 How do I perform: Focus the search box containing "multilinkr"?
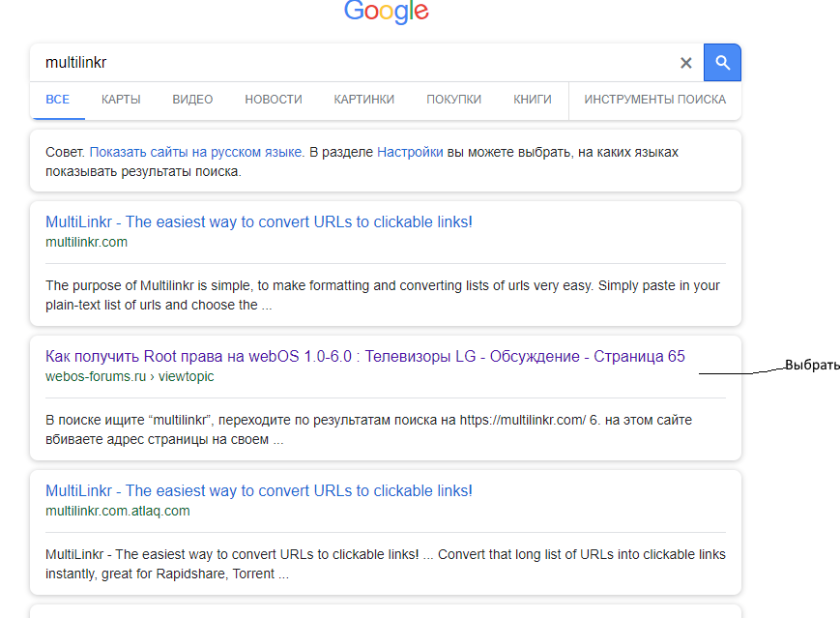[348, 63]
